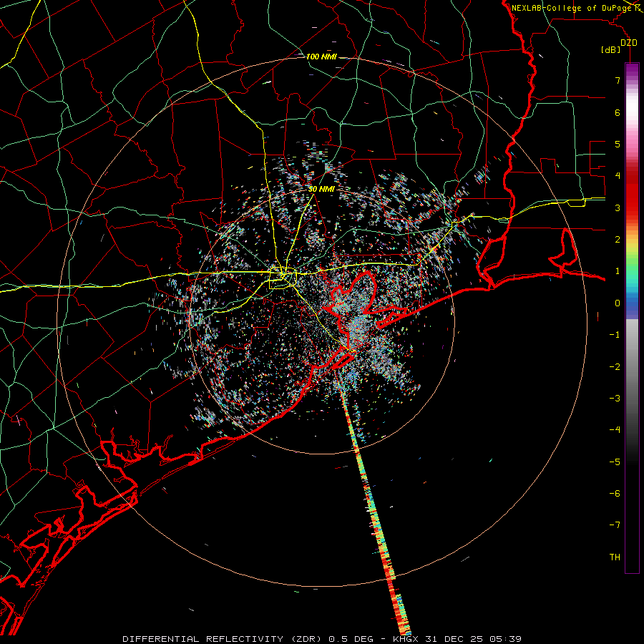644x644 pixels.
Task: Click the 'DZD' color scale title
Action: [628, 43]
